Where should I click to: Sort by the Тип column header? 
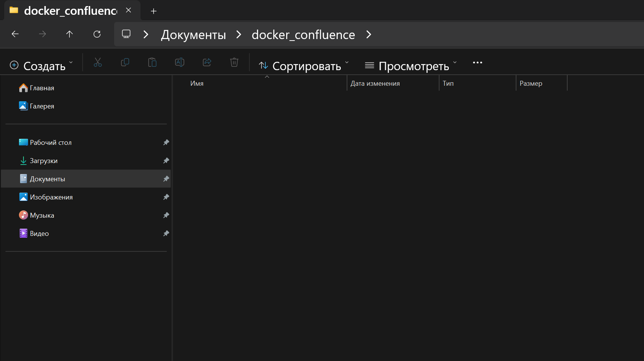click(478, 83)
